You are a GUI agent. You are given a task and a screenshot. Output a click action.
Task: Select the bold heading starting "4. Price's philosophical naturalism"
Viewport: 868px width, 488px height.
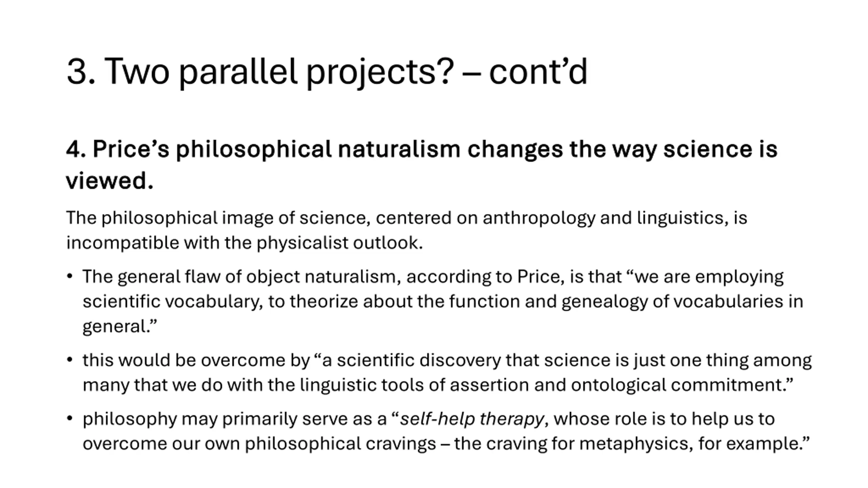(x=421, y=165)
